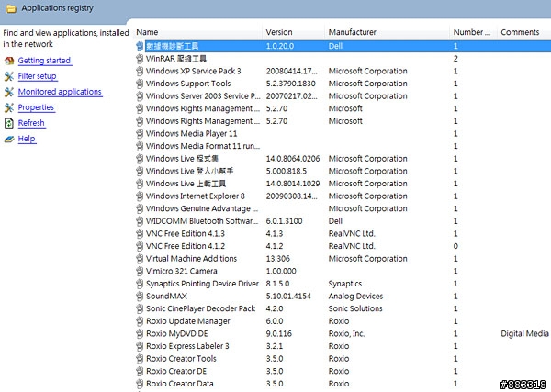Open the Monitored applications link

60,92
